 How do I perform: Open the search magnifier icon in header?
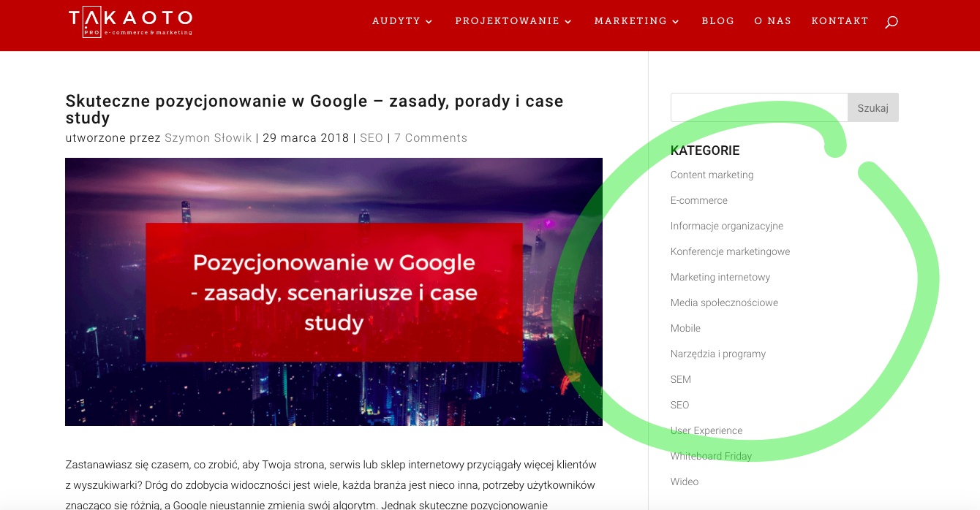tap(891, 22)
